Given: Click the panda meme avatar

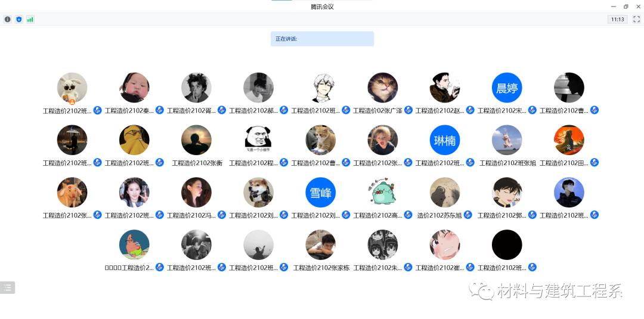Looking at the screenshot, I should point(258,140).
